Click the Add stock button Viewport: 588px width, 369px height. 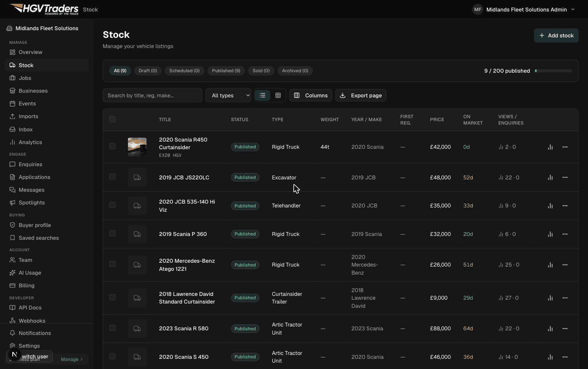point(556,35)
